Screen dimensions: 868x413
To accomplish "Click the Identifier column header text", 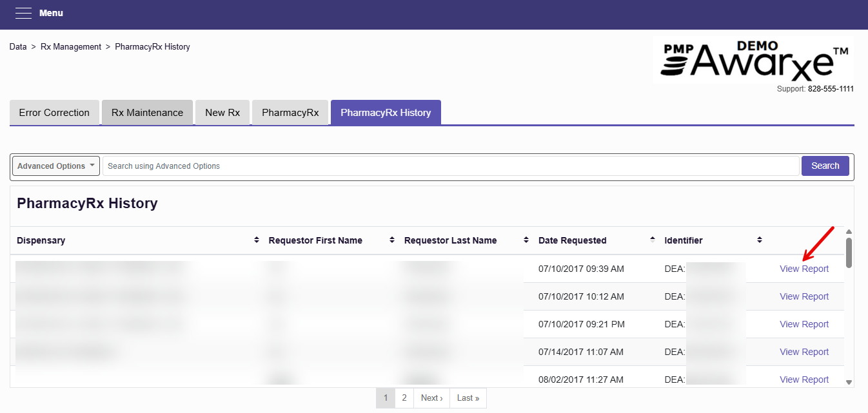I will pyautogui.click(x=684, y=240).
